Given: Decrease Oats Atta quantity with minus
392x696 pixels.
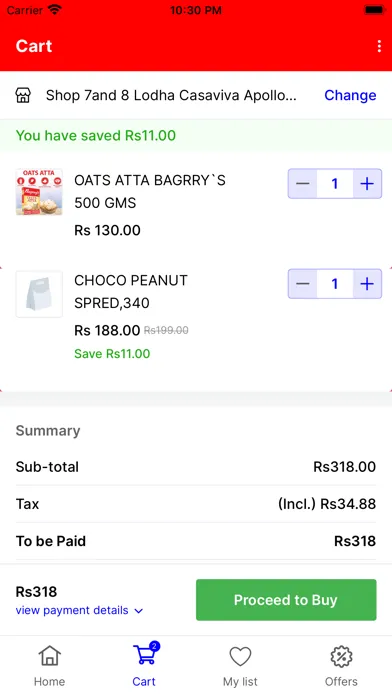Looking at the screenshot, I should click(x=303, y=184).
